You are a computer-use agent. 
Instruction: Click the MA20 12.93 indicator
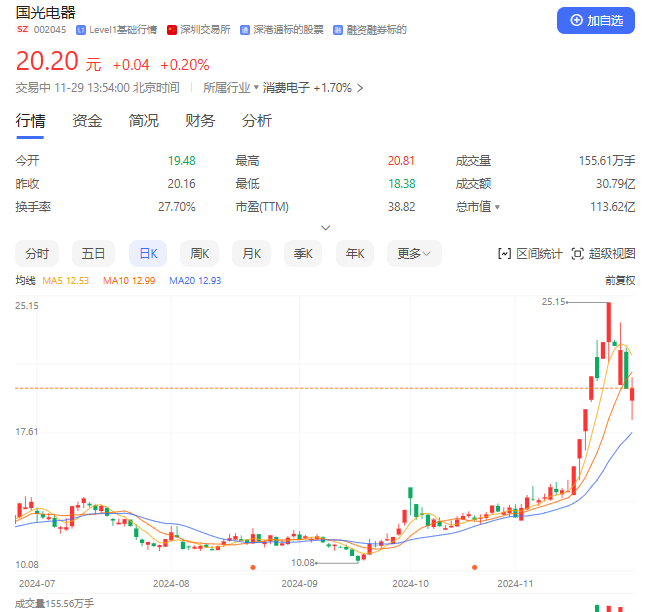[195, 281]
